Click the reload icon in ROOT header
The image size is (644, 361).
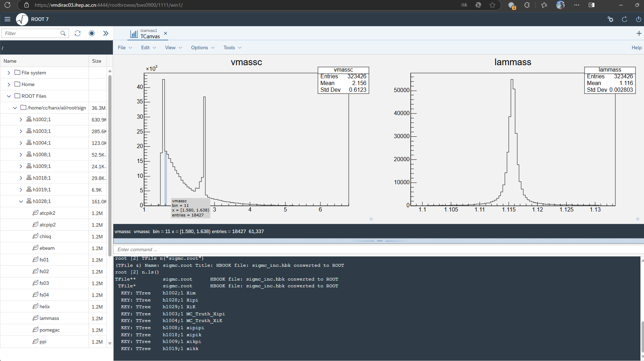625,19
